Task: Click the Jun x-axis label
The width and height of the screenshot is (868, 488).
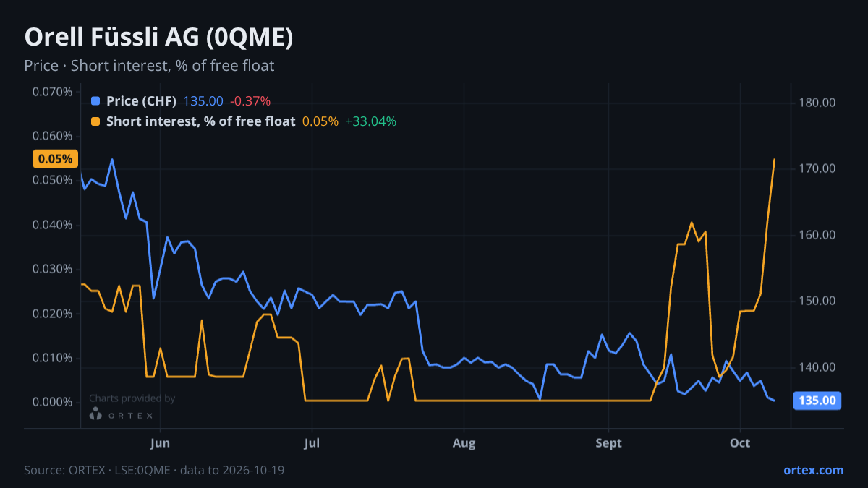Action: point(161,443)
